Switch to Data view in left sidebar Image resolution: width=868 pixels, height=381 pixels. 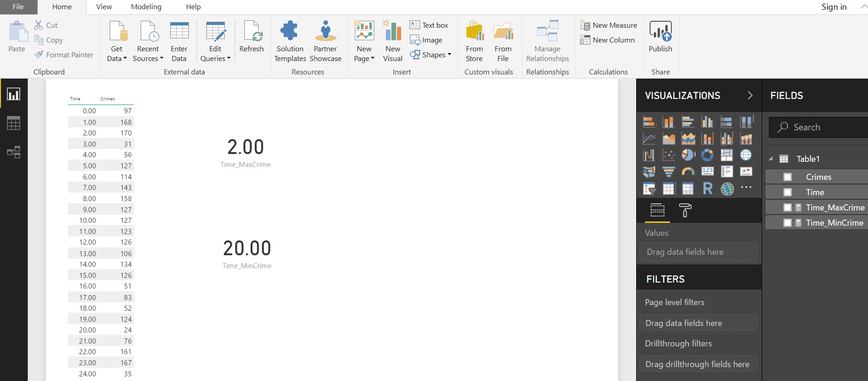[13, 123]
